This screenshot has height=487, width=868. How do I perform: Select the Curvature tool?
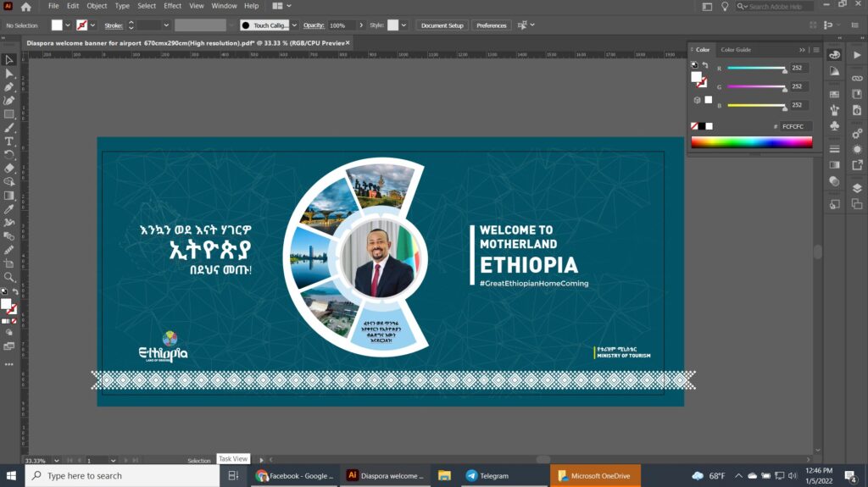(x=8, y=101)
